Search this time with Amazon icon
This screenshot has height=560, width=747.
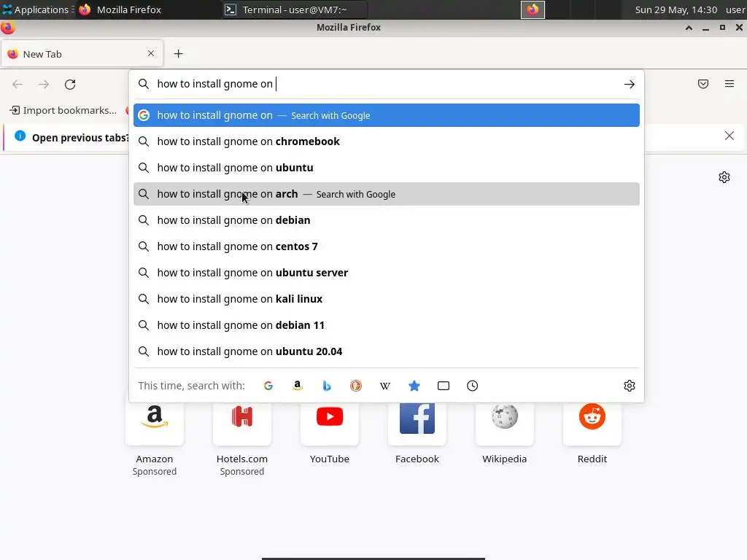coord(298,386)
